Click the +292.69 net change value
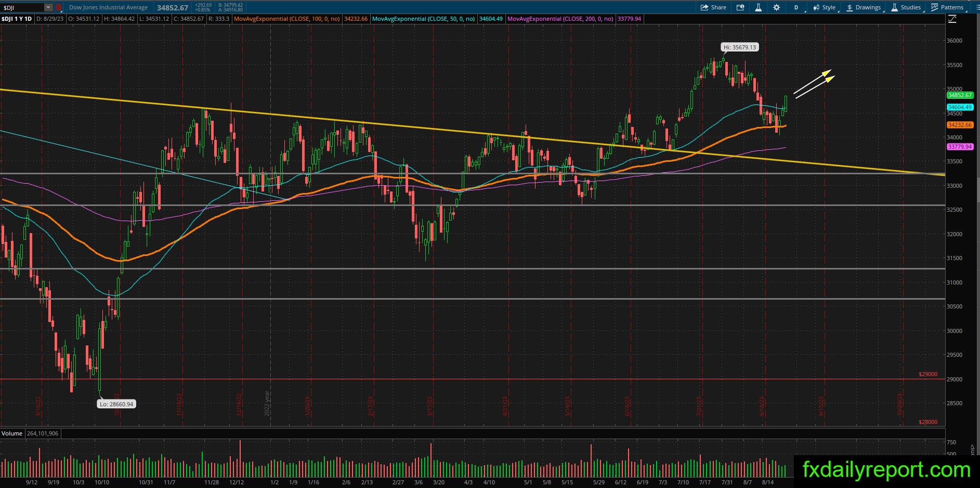980x488 pixels. 203,5
